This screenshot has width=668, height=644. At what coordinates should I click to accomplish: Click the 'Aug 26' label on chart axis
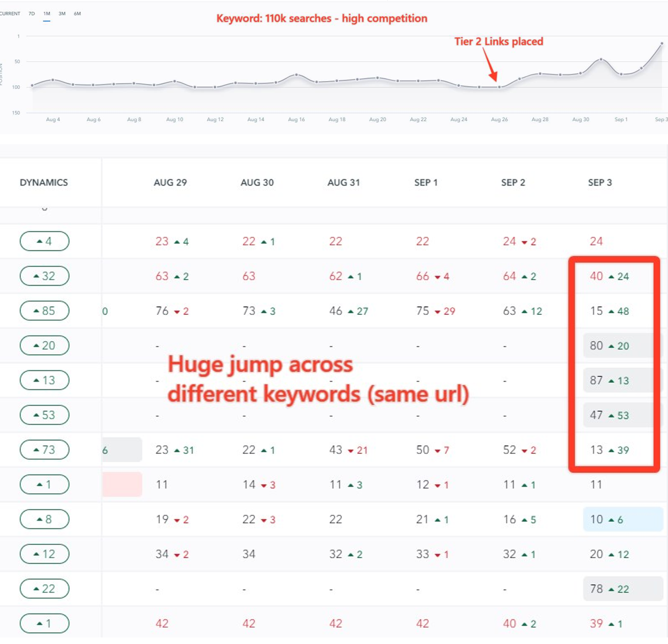499,119
